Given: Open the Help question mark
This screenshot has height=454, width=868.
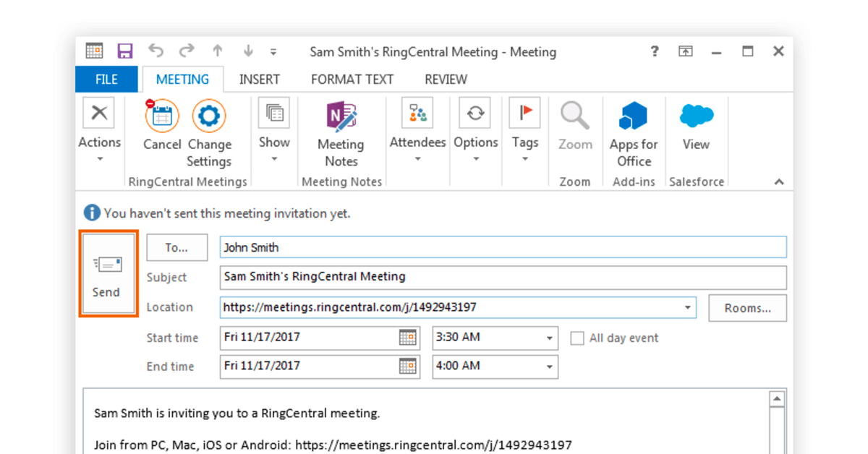Looking at the screenshot, I should coord(654,51).
